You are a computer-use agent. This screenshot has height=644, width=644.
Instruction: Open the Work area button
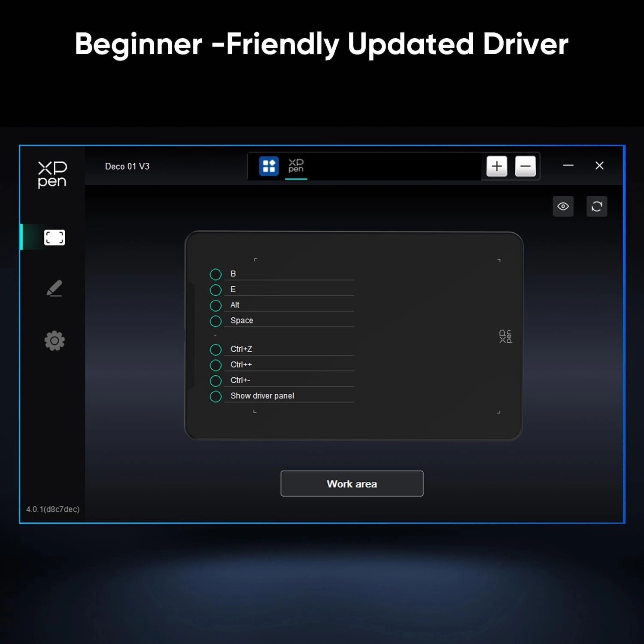tap(352, 483)
